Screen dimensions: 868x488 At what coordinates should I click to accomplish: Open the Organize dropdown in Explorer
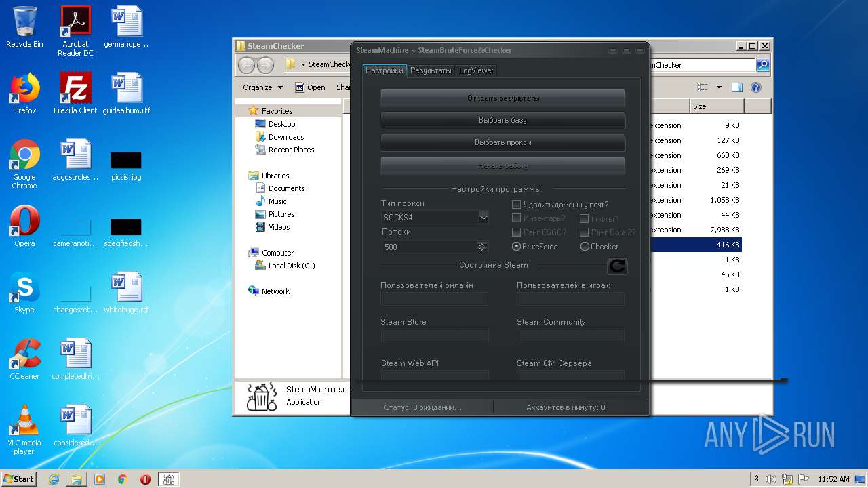tap(262, 87)
